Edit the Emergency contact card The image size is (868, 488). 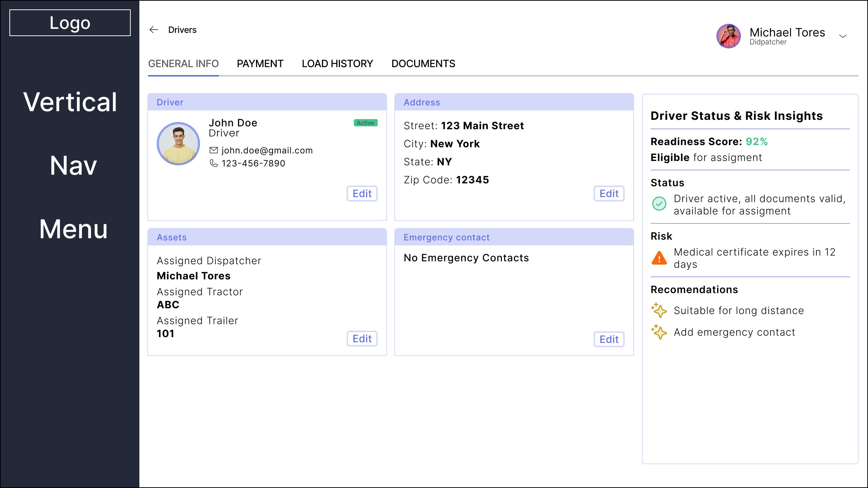point(609,340)
